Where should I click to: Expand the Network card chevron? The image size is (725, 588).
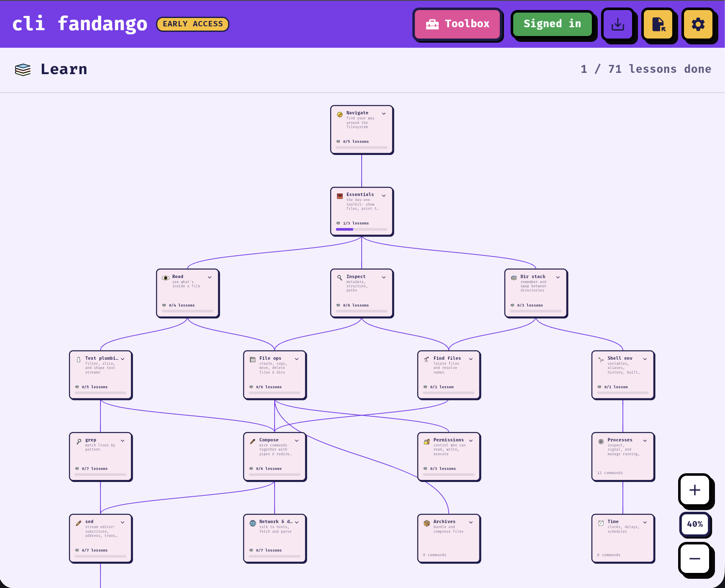click(x=297, y=522)
